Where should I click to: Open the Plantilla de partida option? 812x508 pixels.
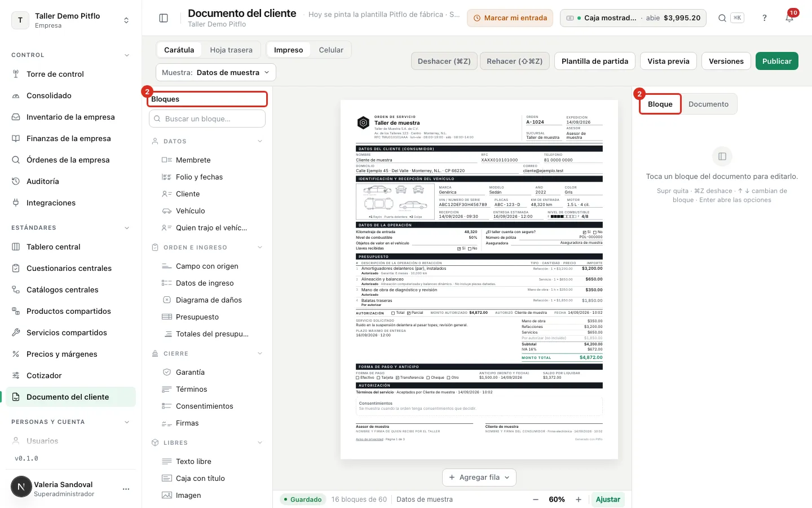pyautogui.click(x=595, y=61)
